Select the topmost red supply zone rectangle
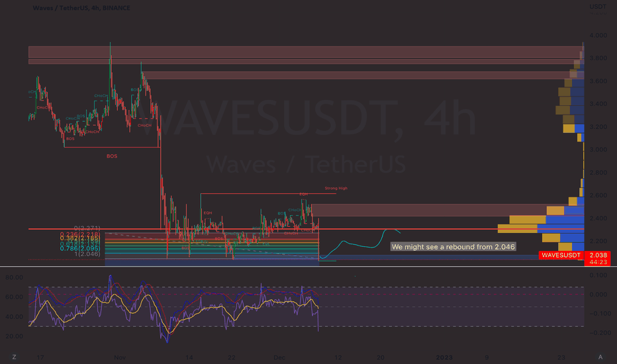Viewport: 617px width, 364px height. (x=305, y=52)
